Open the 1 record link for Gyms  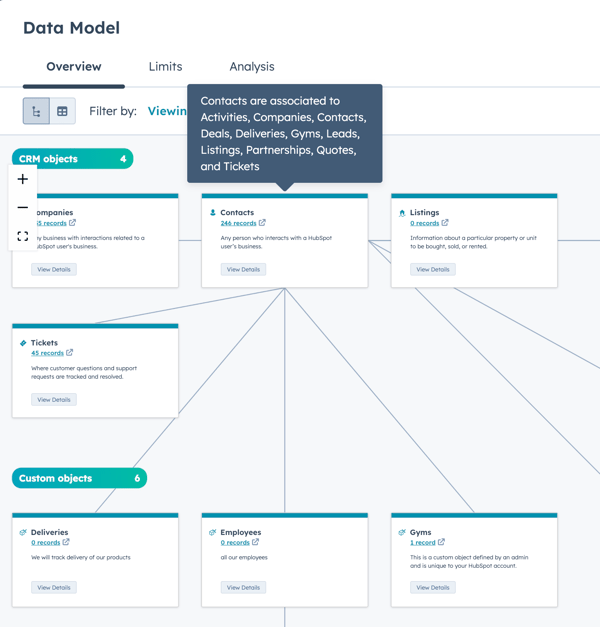coord(422,543)
